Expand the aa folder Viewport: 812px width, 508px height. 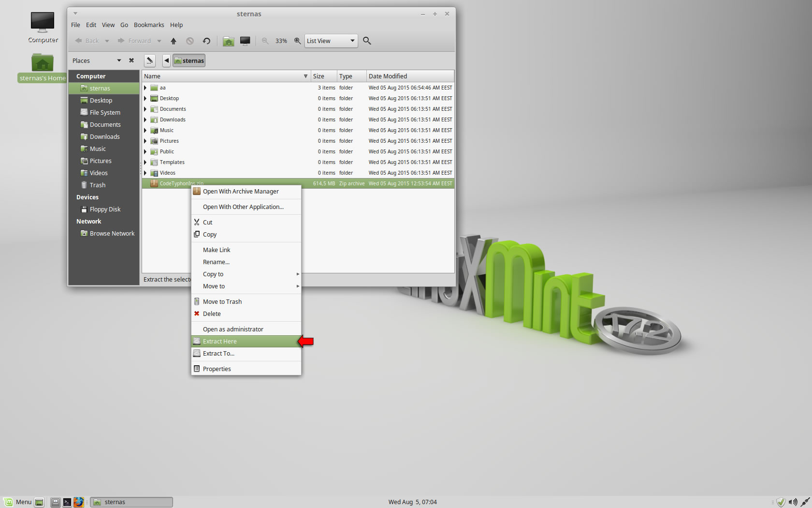pos(145,88)
